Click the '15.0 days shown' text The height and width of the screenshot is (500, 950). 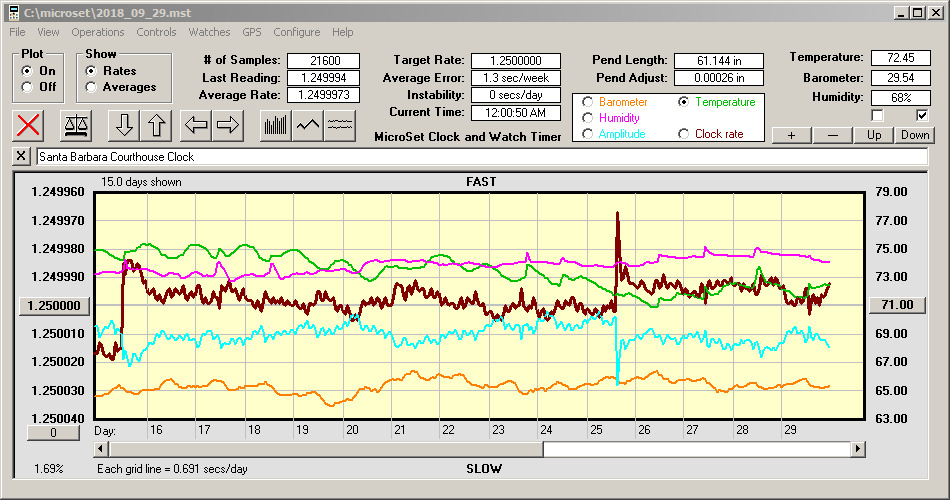(x=141, y=182)
